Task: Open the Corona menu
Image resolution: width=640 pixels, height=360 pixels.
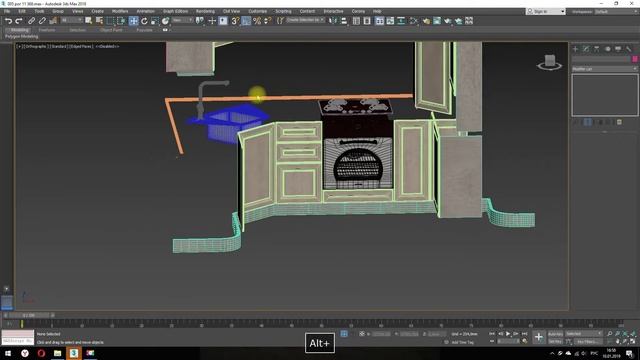Action: pyautogui.click(x=358, y=11)
